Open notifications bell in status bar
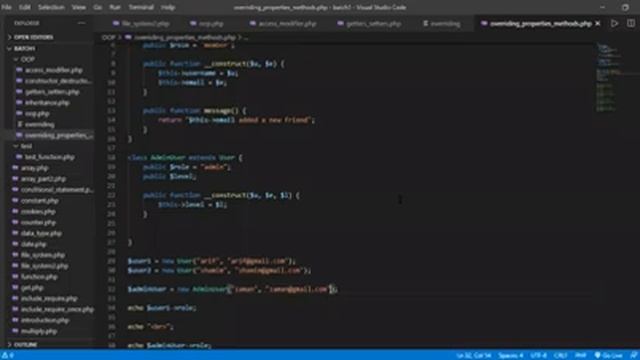Screen dimensions: 640x360 point(633,356)
